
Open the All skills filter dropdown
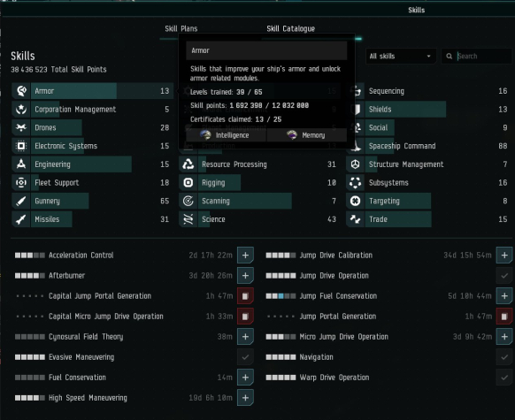(x=400, y=56)
